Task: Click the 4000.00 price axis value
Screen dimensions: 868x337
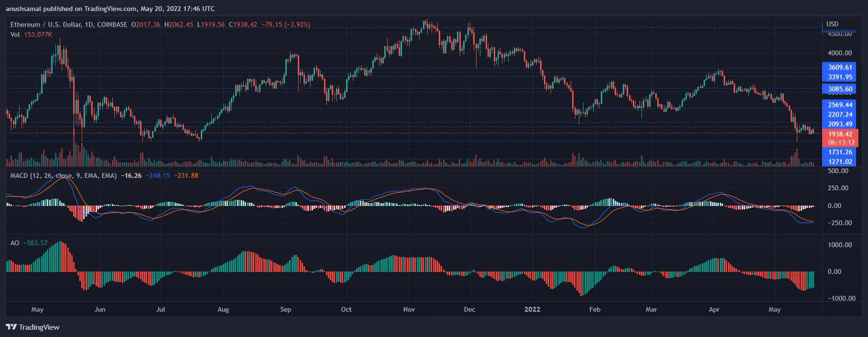Action: (x=840, y=53)
